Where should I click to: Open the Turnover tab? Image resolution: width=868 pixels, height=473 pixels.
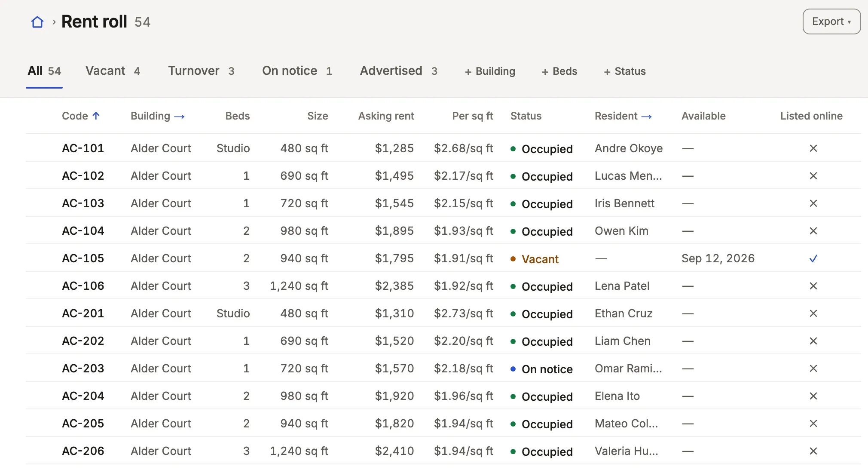[x=201, y=71]
